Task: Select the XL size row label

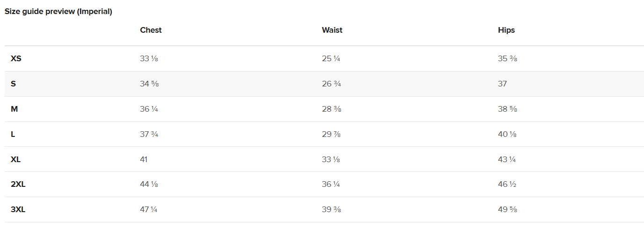Action: (x=16, y=159)
